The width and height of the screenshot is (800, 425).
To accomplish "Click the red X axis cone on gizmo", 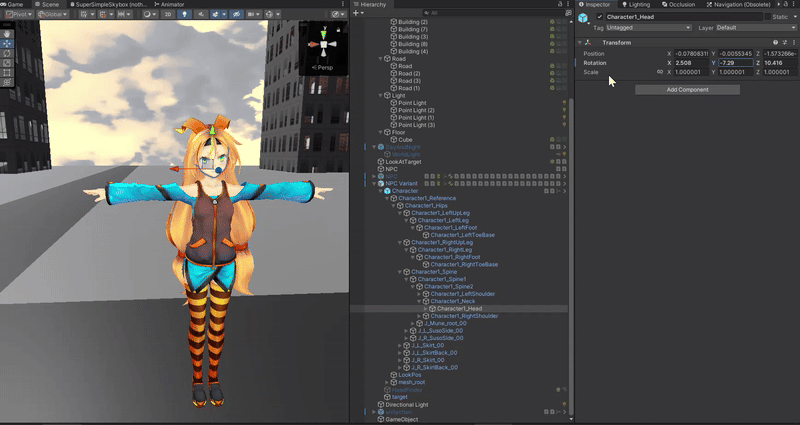I will [x=312, y=44].
